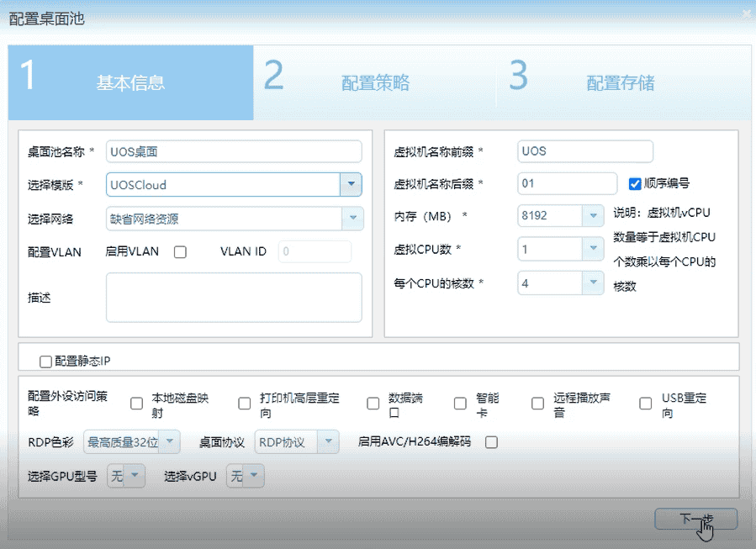Open the RDP色彩 color quality dropdown
756x549 pixels.
168,441
